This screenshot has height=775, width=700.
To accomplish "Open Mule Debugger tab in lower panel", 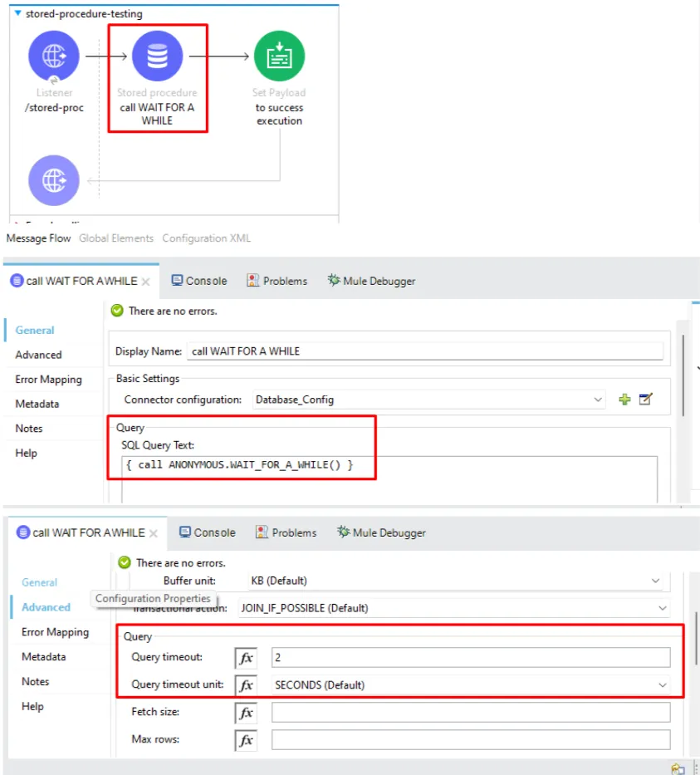I will [x=381, y=532].
